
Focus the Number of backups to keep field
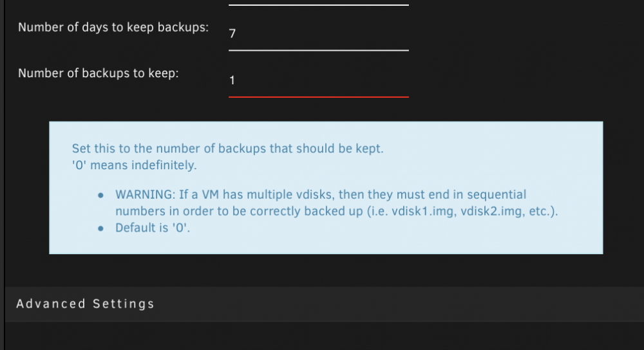(318, 81)
